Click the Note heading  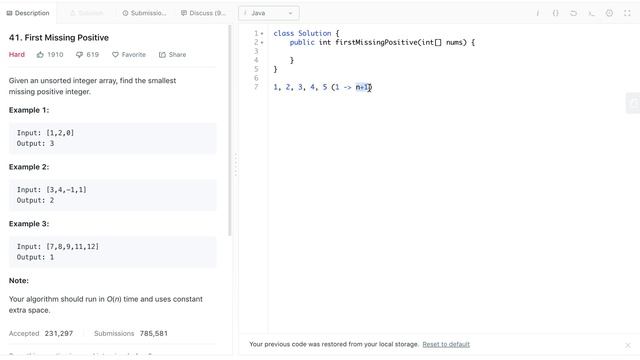coord(19,281)
